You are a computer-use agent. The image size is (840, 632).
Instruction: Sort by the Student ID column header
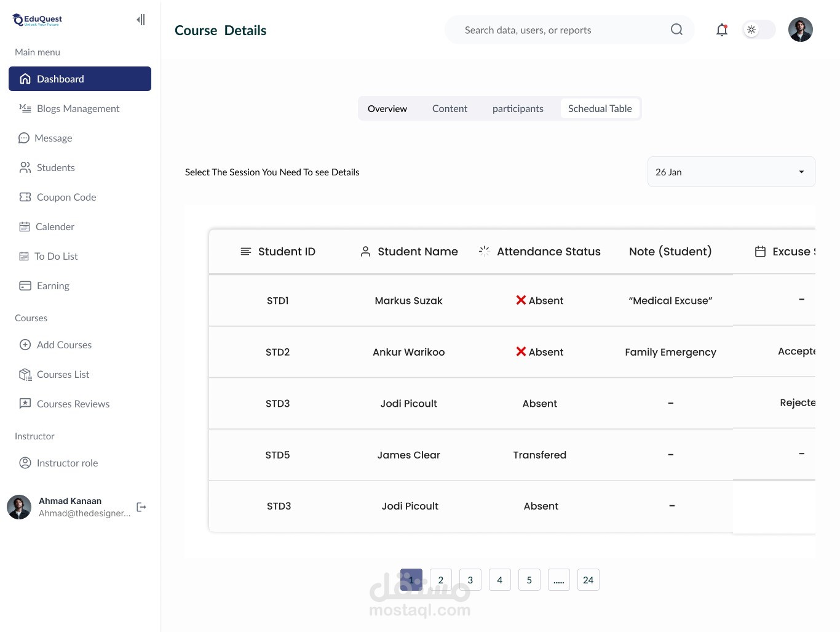(286, 252)
